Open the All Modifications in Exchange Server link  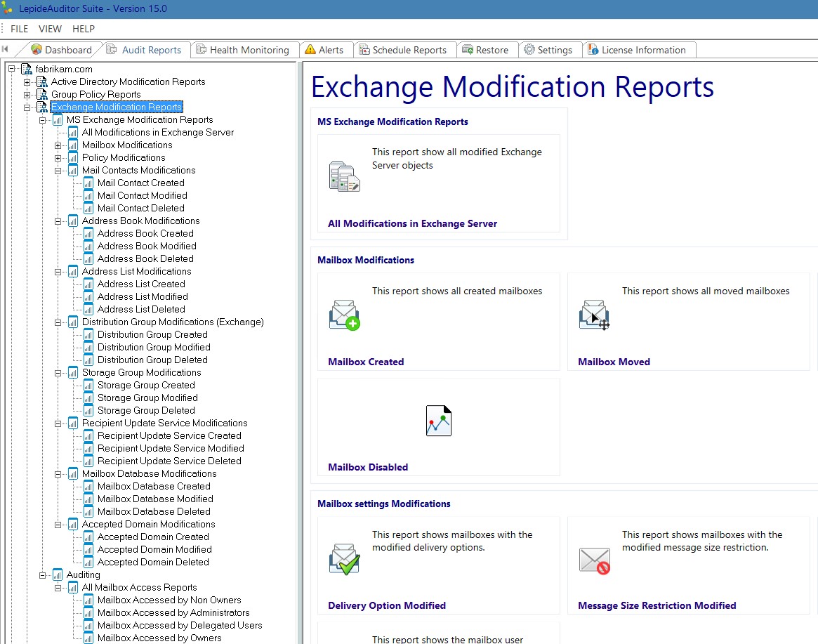(412, 223)
